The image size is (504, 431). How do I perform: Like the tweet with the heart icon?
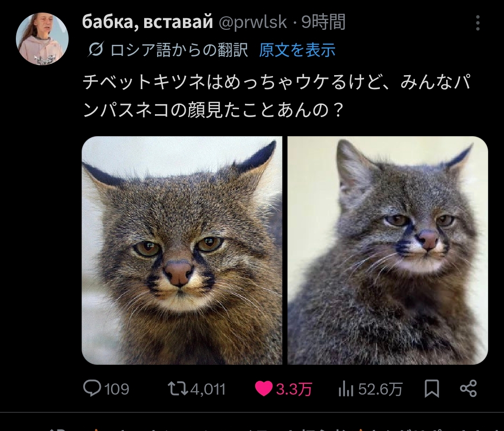[x=264, y=389]
